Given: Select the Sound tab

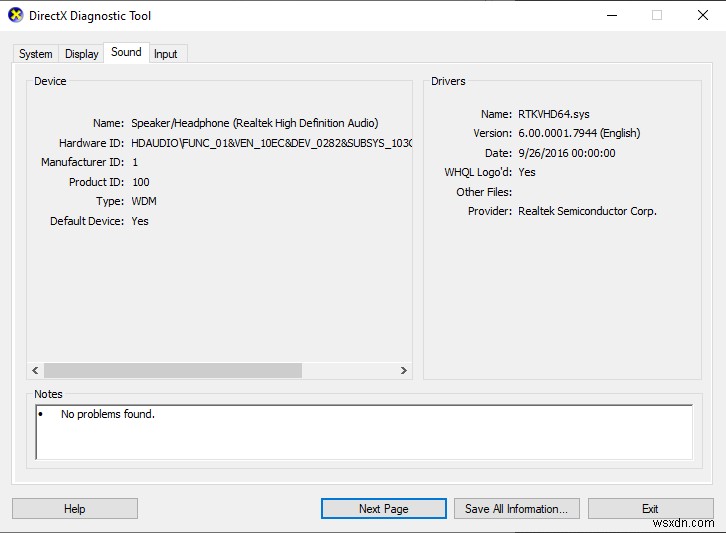Looking at the screenshot, I should point(126,52).
